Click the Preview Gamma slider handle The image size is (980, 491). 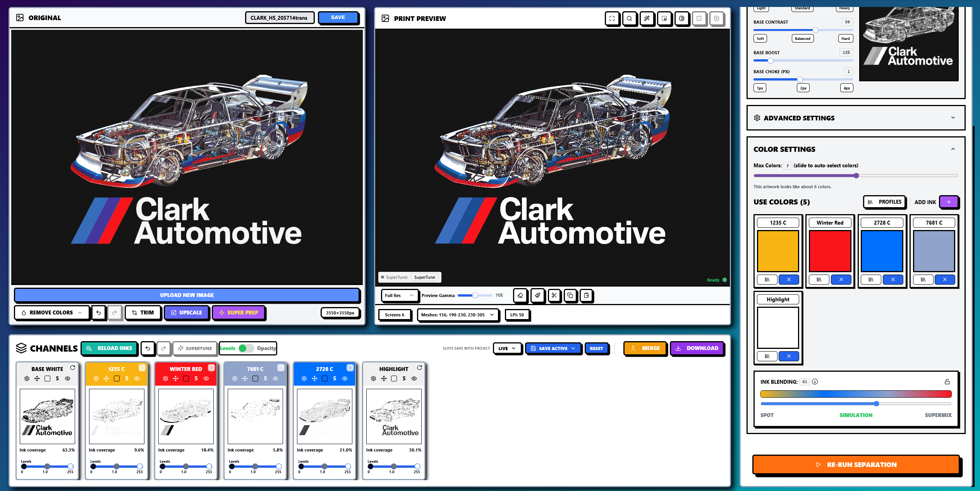click(x=475, y=295)
